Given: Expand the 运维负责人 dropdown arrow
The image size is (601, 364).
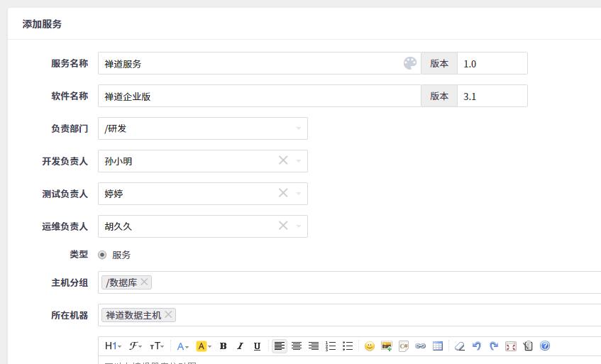Looking at the screenshot, I should pos(299,226).
